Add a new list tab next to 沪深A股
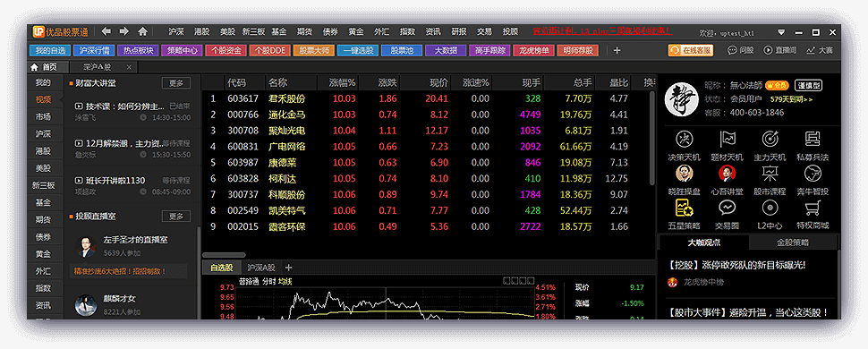The height and width of the screenshot is (349, 868). click(x=288, y=267)
